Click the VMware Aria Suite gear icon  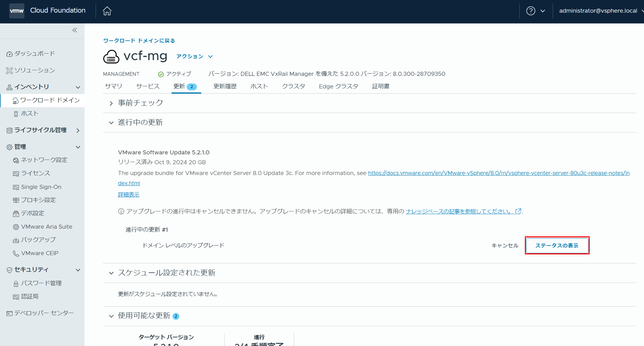pos(16,227)
